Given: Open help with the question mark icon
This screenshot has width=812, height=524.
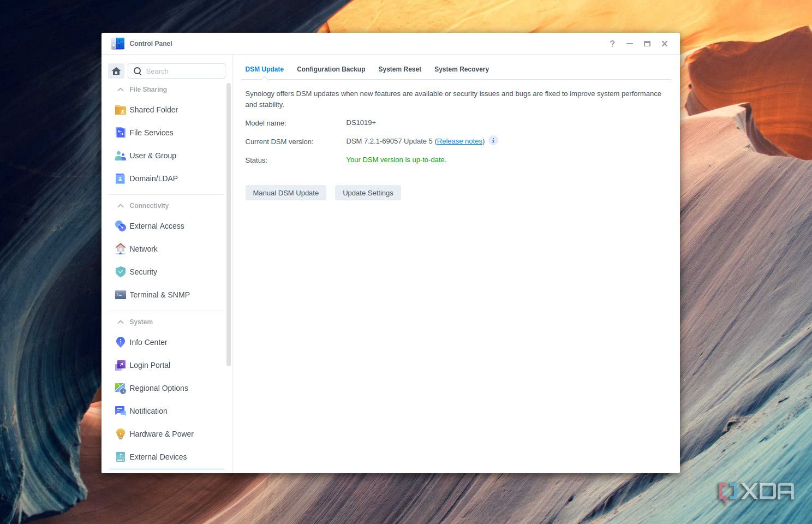Looking at the screenshot, I should [x=612, y=44].
